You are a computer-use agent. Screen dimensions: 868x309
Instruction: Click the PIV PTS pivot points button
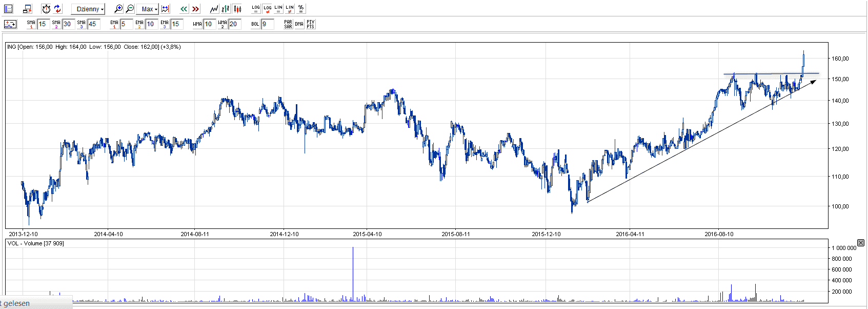311,24
